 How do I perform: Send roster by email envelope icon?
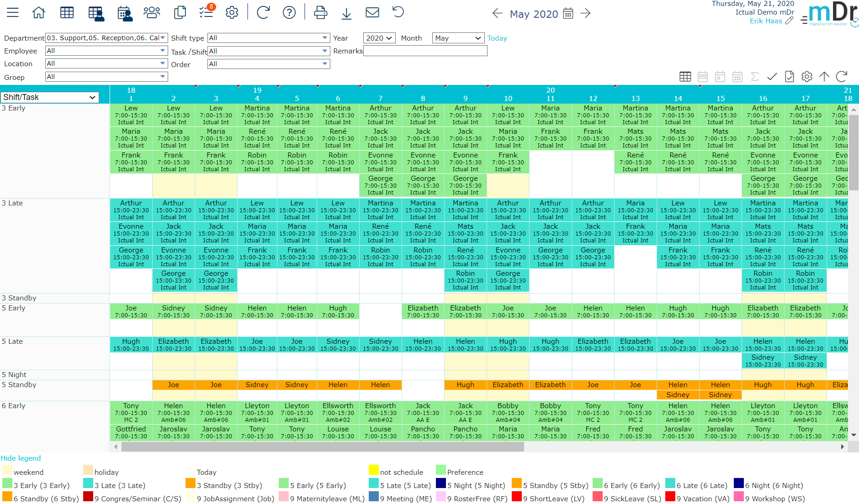tap(372, 12)
